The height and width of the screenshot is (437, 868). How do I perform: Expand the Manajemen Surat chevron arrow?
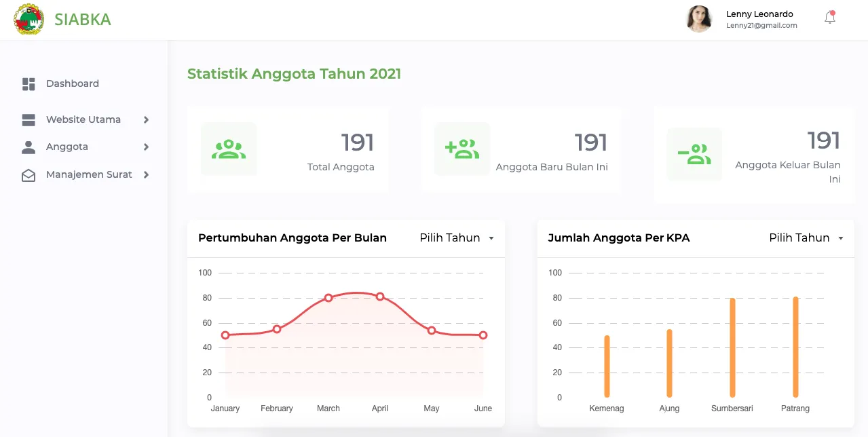coord(146,175)
